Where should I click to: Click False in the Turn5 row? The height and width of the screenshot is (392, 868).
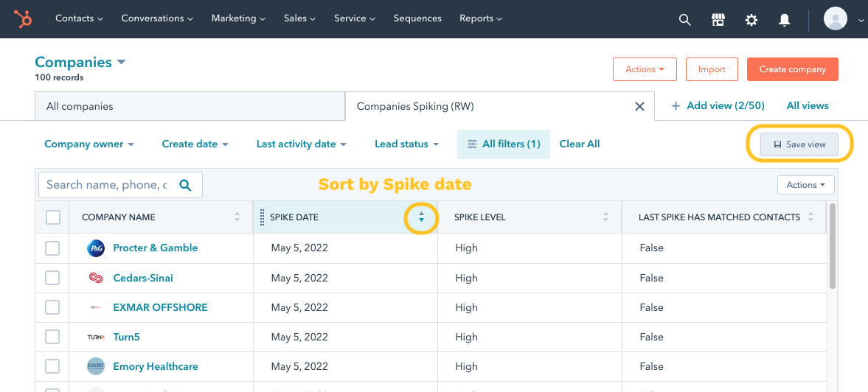point(652,337)
